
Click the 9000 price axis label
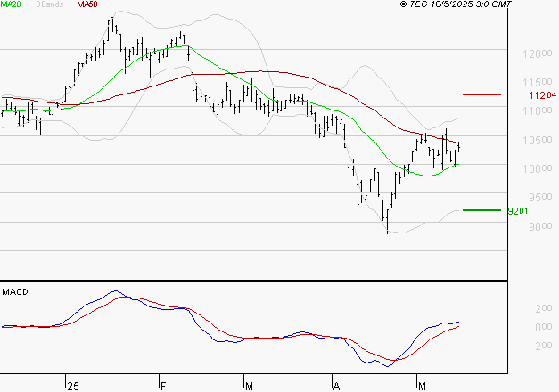(x=540, y=226)
